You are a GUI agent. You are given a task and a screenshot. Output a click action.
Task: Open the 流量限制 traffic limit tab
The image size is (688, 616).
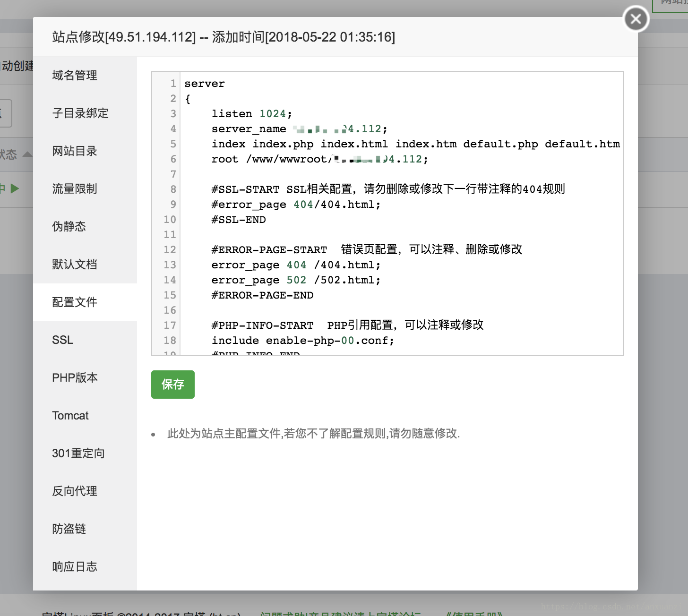(x=75, y=189)
